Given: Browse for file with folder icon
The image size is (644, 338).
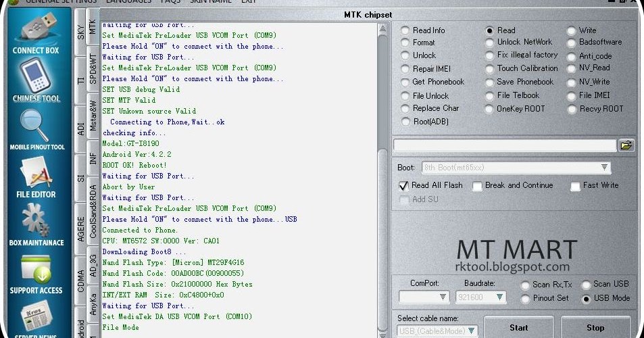Looking at the screenshot, I should pyautogui.click(x=626, y=145).
